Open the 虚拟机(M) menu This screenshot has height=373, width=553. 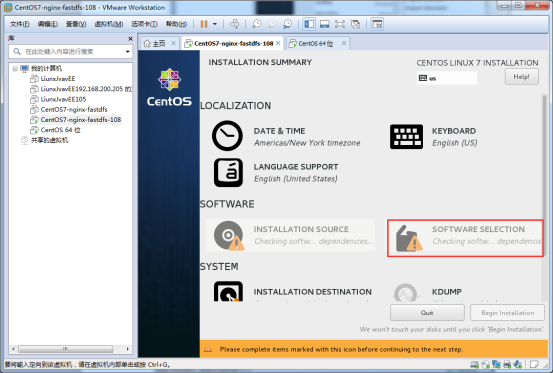tap(109, 24)
